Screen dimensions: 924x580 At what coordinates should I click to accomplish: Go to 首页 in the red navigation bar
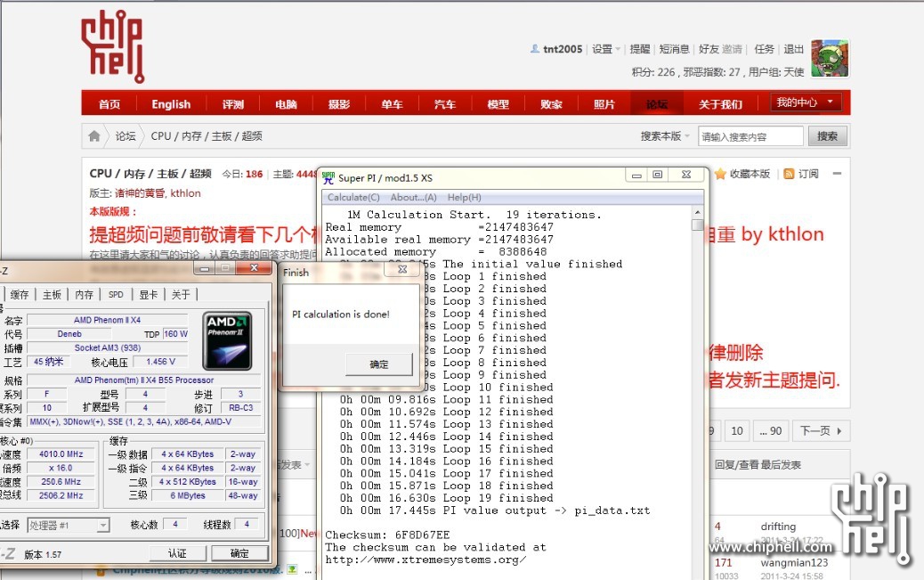pos(109,104)
